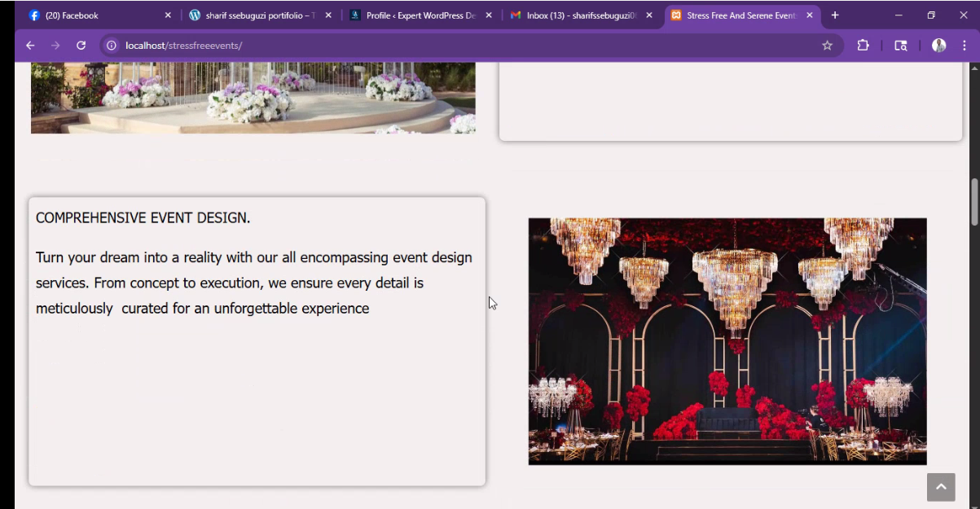Viewport: 980px width, 509px height.
Task: Switch to sharif ssebuguzi portfolio tab
Action: (x=253, y=15)
